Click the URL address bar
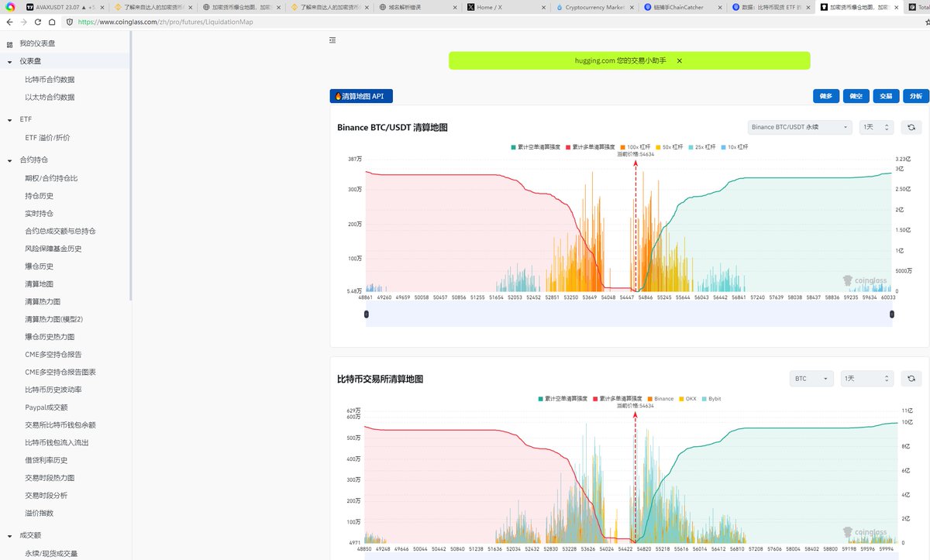 (496, 22)
